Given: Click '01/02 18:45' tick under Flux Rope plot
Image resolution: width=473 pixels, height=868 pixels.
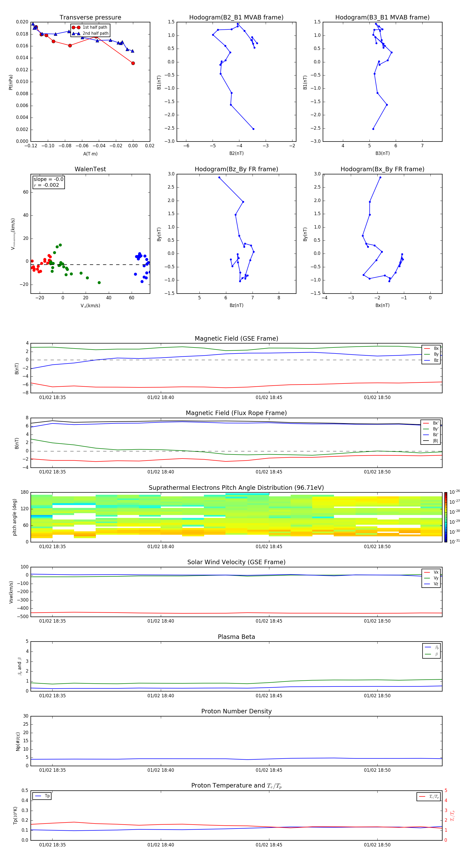Looking at the screenshot, I should tap(269, 472).
